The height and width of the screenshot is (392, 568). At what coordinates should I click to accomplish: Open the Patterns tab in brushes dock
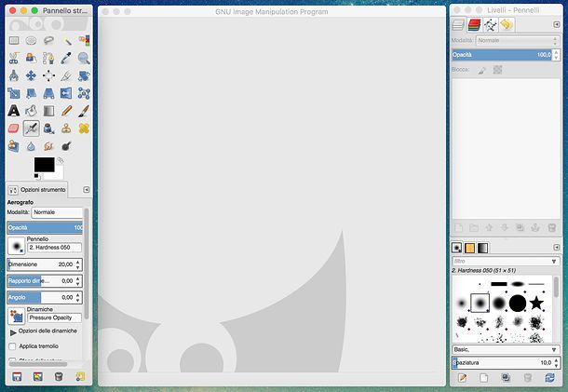tap(470, 248)
